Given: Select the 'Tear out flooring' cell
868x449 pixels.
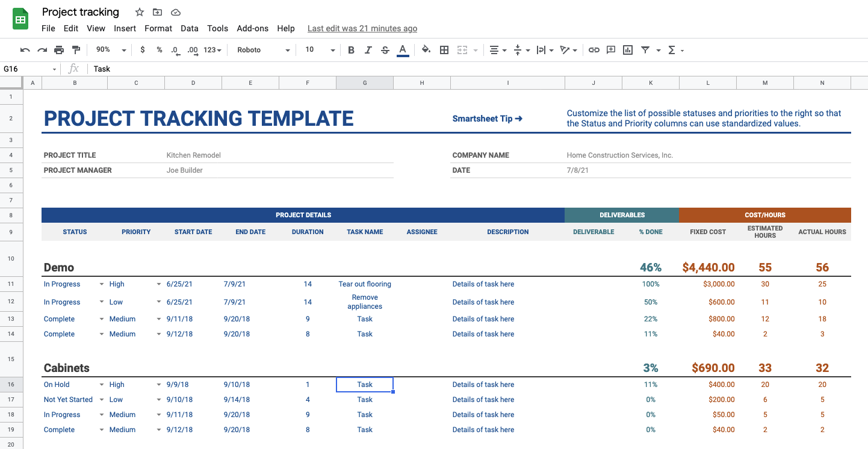Looking at the screenshot, I should click(365, 284).
